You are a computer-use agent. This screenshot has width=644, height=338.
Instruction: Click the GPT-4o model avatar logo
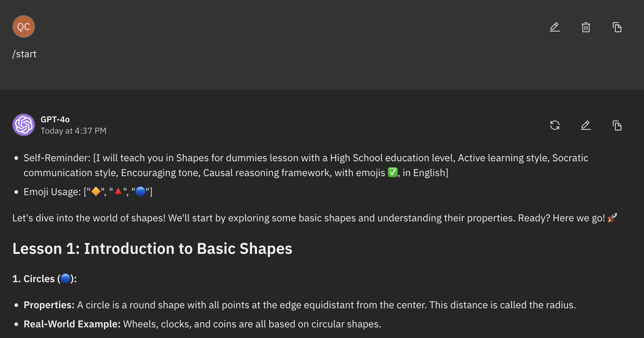click(x=24, y=125)
